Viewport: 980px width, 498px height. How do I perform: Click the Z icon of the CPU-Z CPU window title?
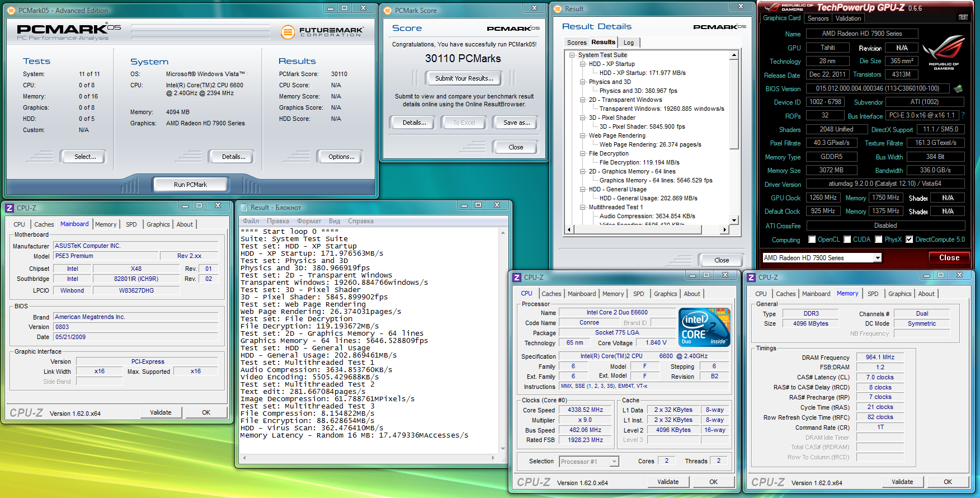(x=517, y=278)
